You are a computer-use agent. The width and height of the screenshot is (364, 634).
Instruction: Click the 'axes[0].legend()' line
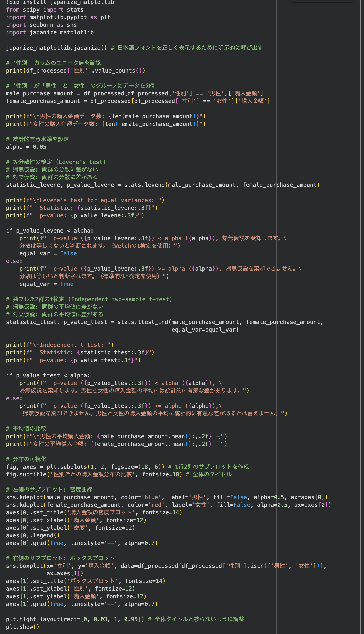(33, 536)
